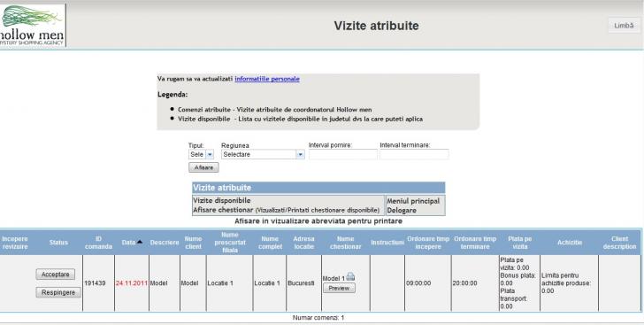Viewport: 644px width, 325px height.
Task: Click the Preview button
Action: point(339,289)
